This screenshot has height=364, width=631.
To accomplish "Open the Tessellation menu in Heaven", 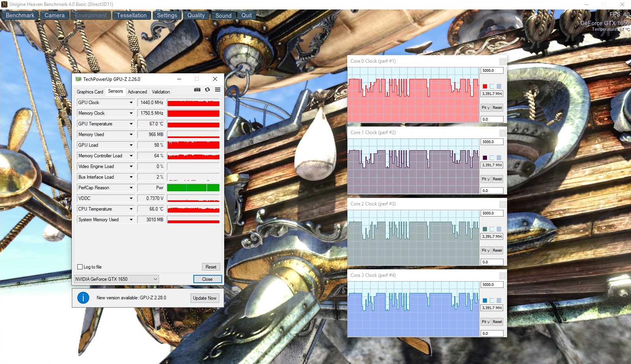I will (132, 15).
